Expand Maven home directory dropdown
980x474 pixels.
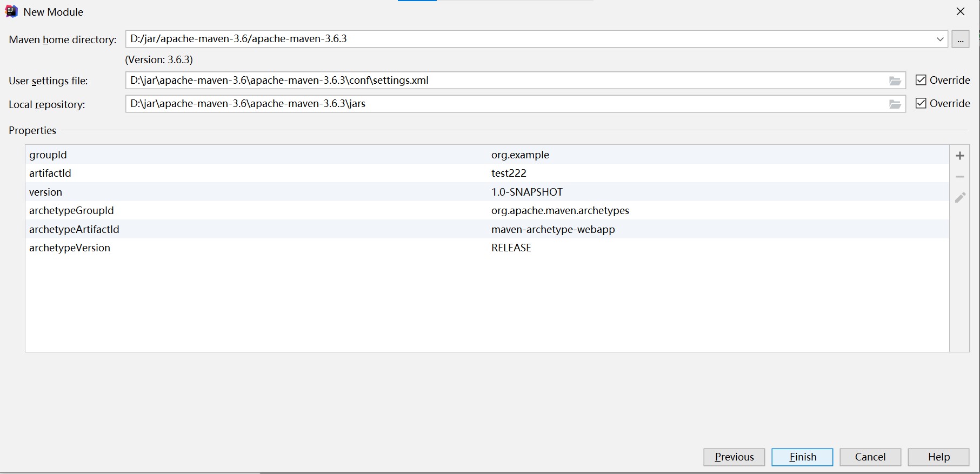coord(939,39)
